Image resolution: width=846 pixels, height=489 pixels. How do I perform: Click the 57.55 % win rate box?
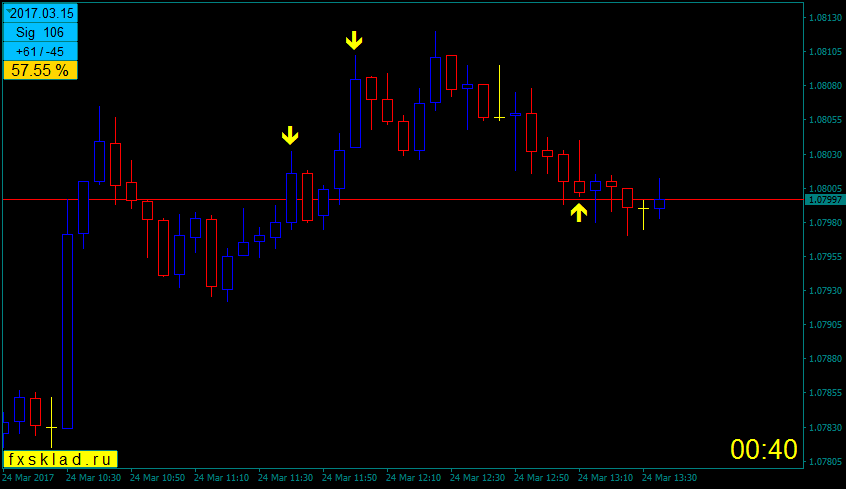coord(40,70)
